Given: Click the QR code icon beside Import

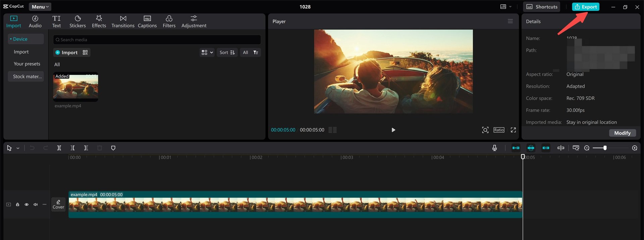Looking at the screenshot, I should 85,52.
